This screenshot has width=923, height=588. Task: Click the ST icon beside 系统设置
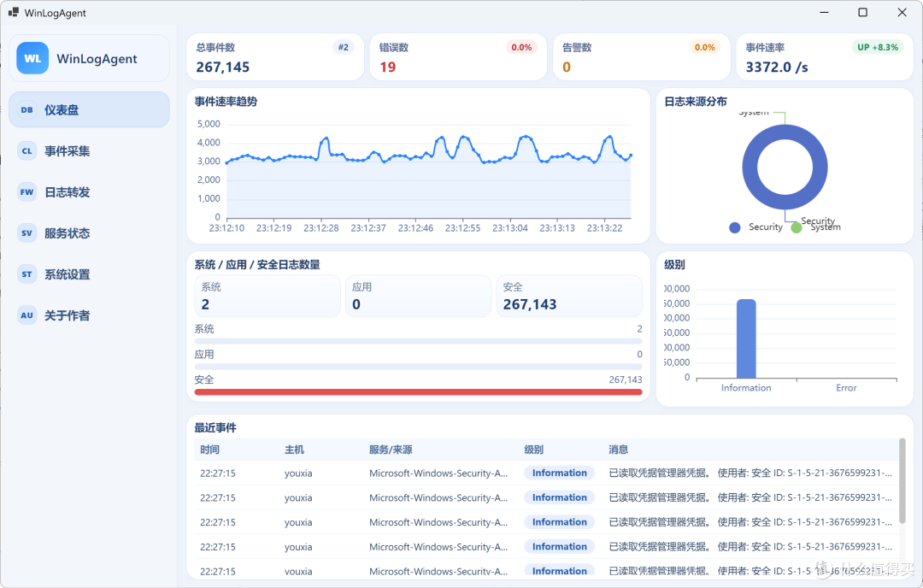[27, 274]
